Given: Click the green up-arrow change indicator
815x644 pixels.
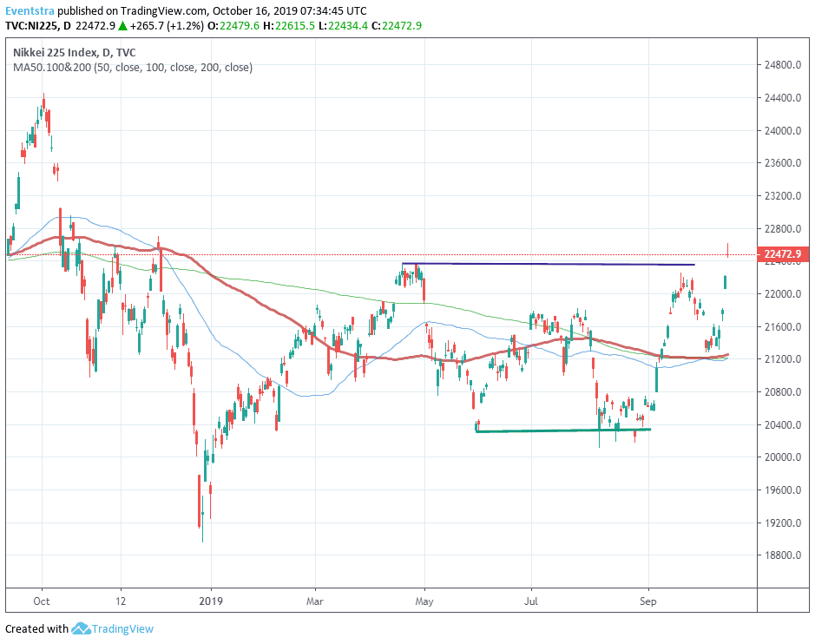Looking at the screenshot, I should pos(122,25).
